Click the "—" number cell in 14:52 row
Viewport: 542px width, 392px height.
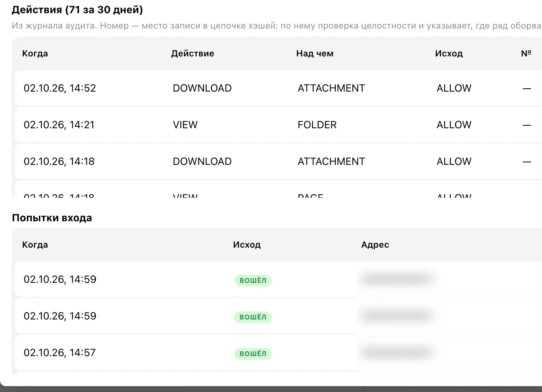(527, 88)
